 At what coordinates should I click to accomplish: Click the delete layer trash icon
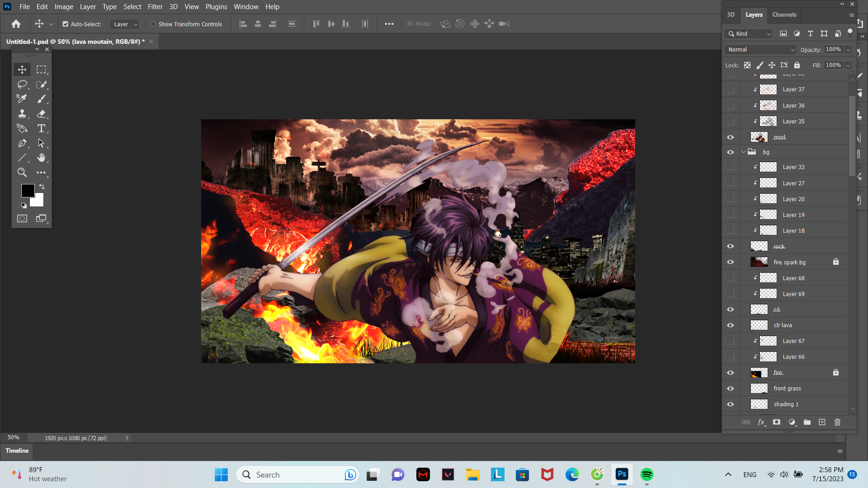pyautogui.click(x=837, y=422)
